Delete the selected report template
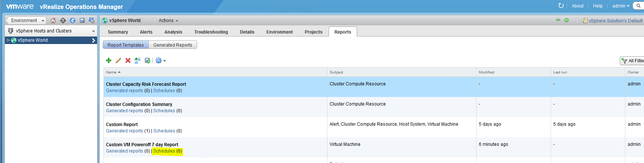The height and width of the screenshot is (163, 644). point(128,60)
